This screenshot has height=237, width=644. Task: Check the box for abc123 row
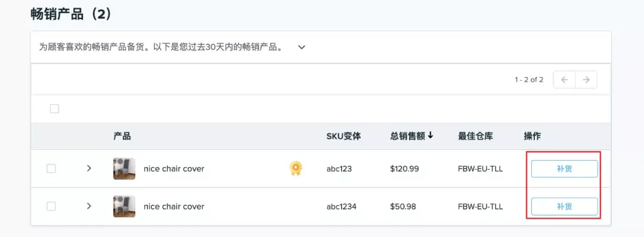(51, 169)
